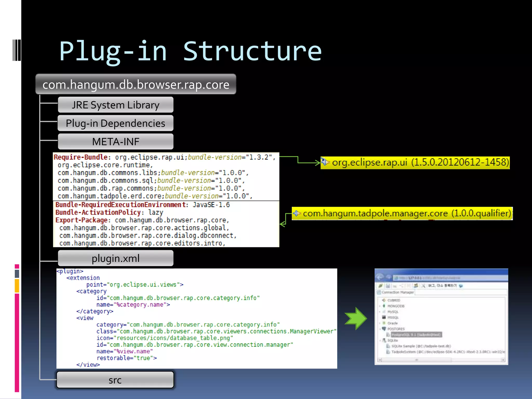Click the plug-in icon beside org.eclipse.rap.ui
The height and width of the screenshot is (399, 532).
pos(325,162)
